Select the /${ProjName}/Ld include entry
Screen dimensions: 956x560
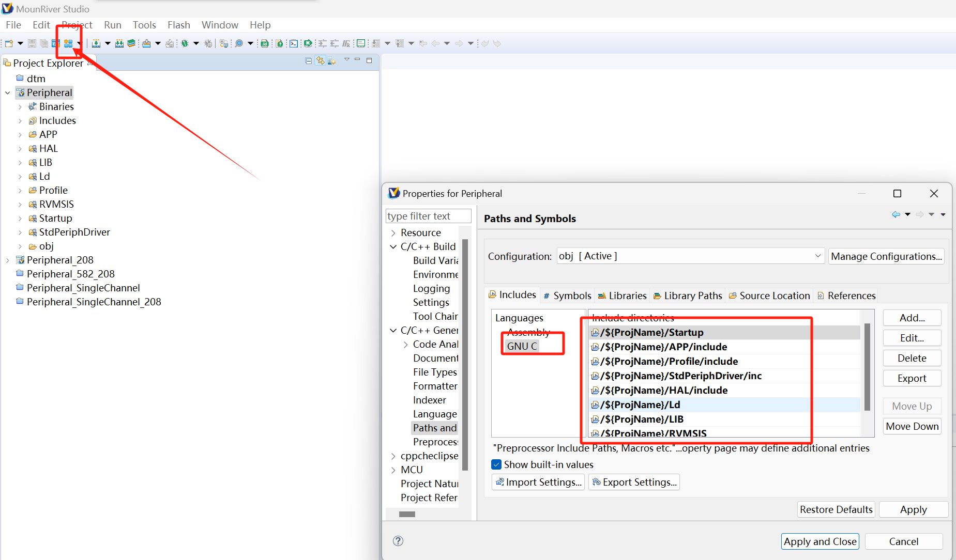724,405
